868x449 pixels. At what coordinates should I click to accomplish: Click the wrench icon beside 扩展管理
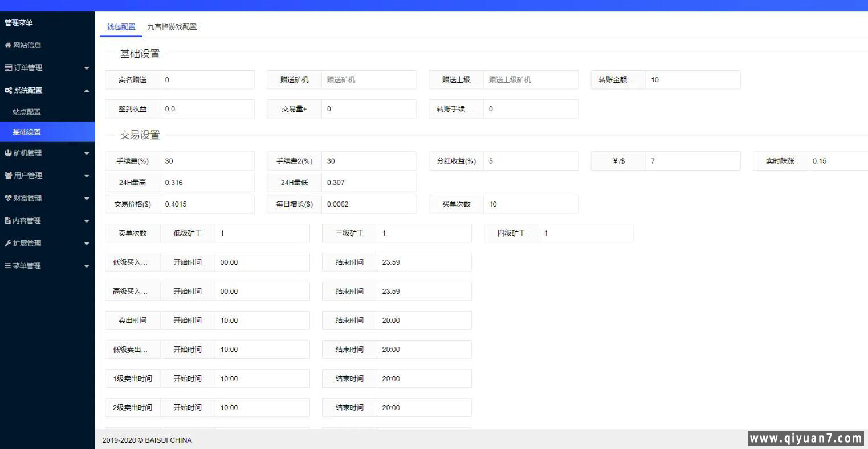coord(8,244)
